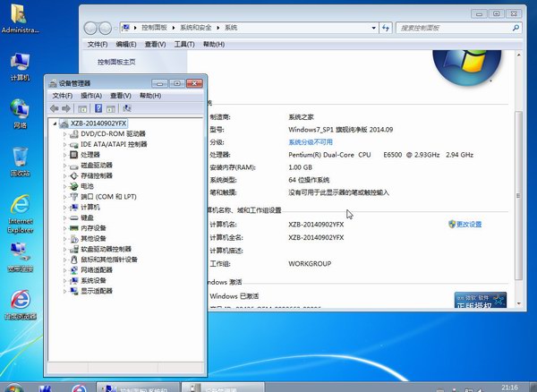
Task: Select the 存储控制器 storage controller icon
Action: [74, 176]
